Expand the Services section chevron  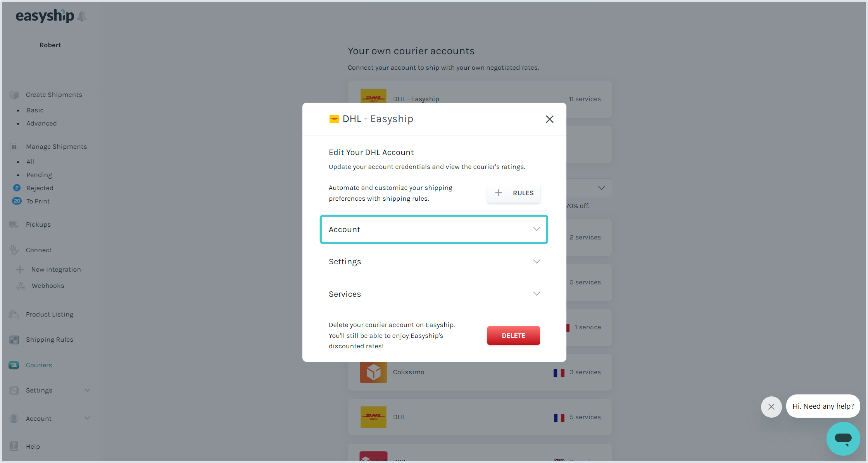(537, 294)
